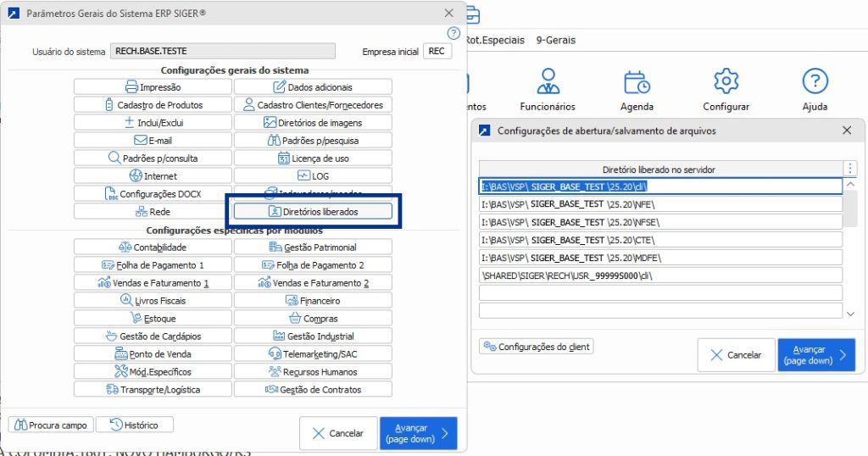Click the Procura campo button

coord(51,425)
